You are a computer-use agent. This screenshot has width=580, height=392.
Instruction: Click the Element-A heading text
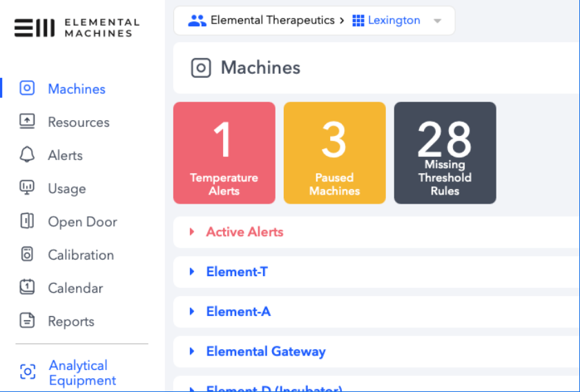click(x=238, y=311)
